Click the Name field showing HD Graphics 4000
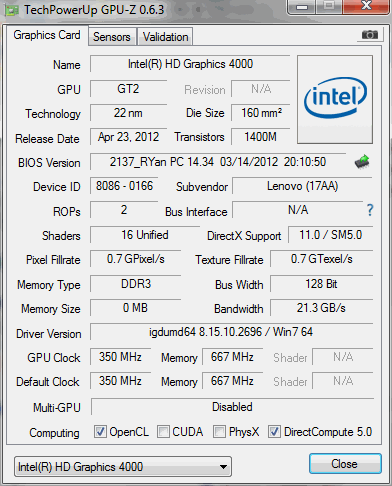Screen dimensions: 392x486 point(190,64)
